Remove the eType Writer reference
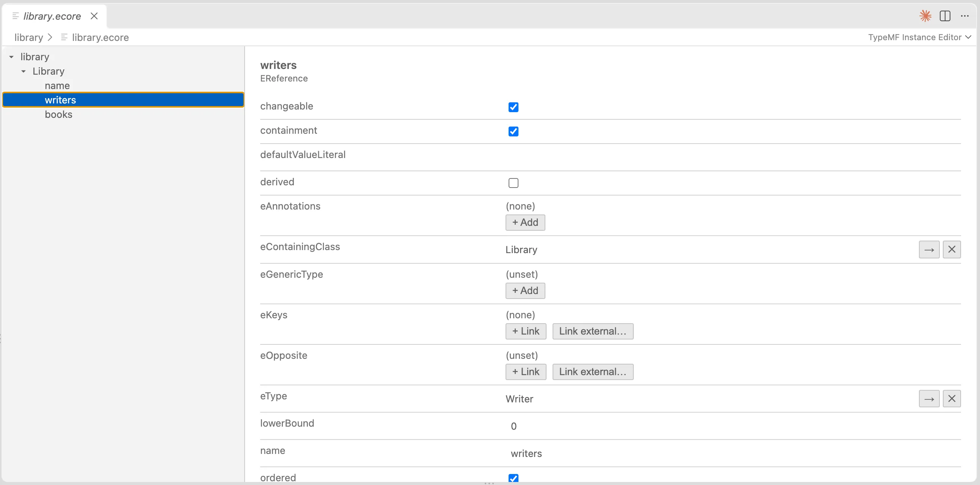Screen dimensions: 980x485 click(x=952, y=399)
